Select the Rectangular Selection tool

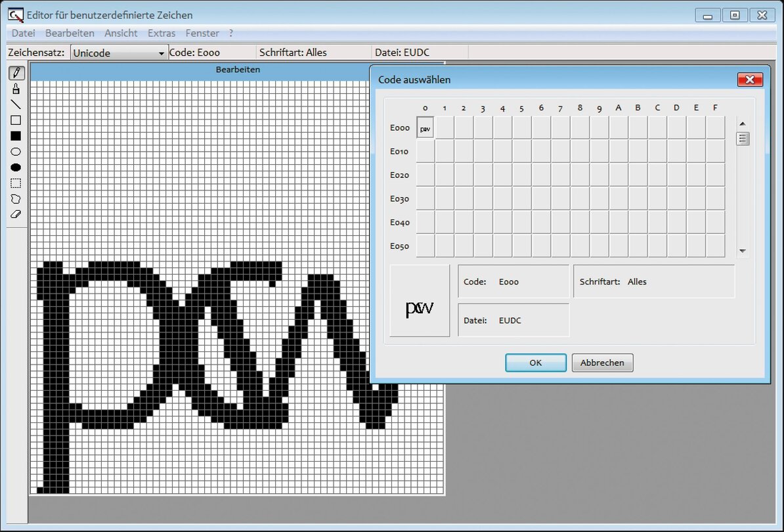[x=16, y=183]
